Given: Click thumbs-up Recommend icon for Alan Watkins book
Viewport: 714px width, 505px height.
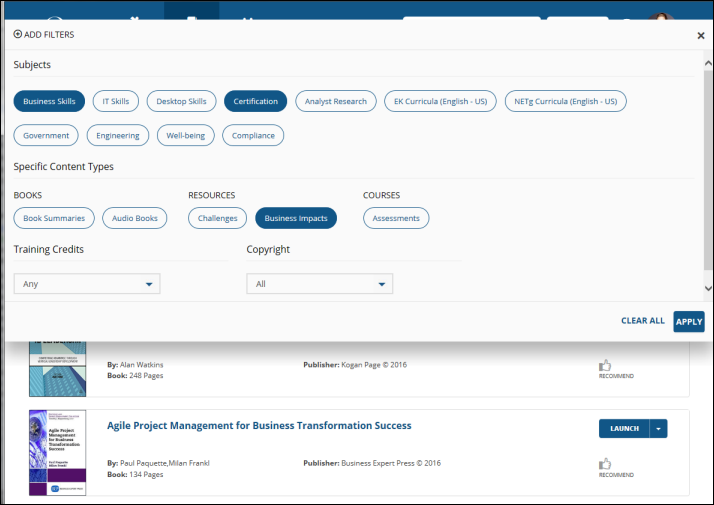Looking at the screenshot, I should 605,366.
